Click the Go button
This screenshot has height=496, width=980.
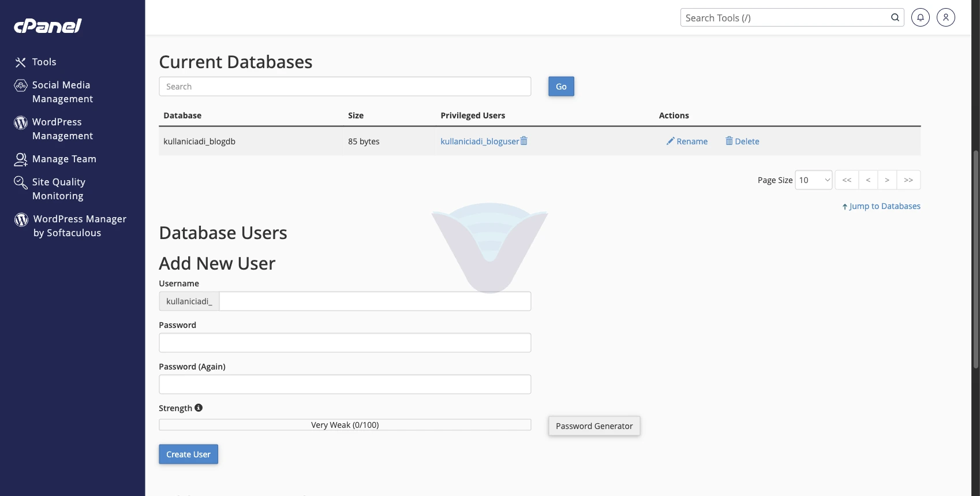pyautogui.click(x=561, y=87)
